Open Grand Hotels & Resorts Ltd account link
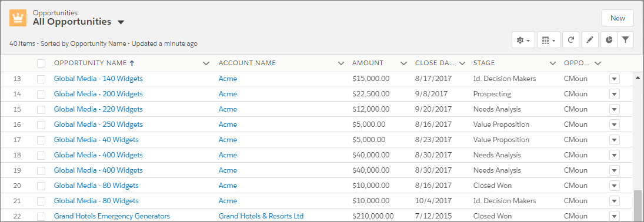This screenshot has height=222, width=644. coord(261,216)
